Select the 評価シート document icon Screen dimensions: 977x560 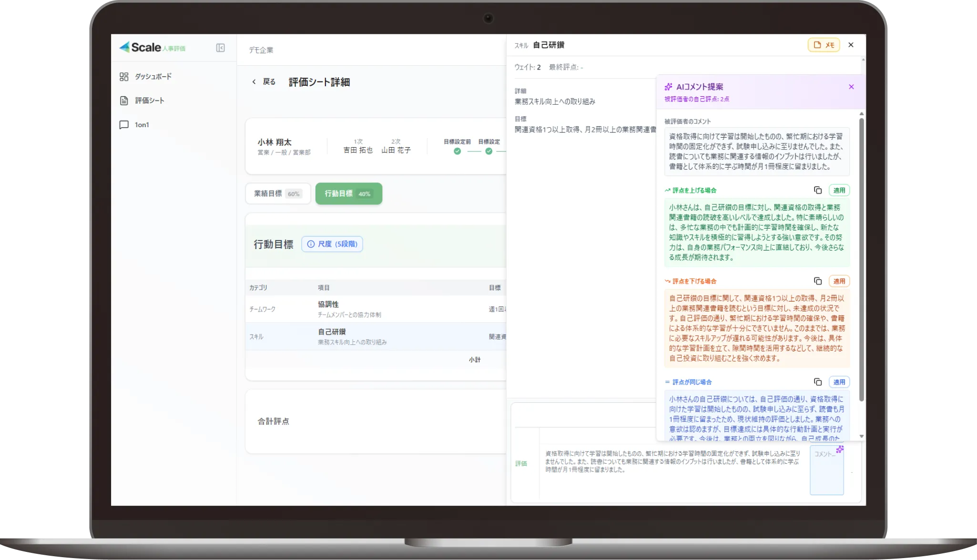click(x=123, y=100)
